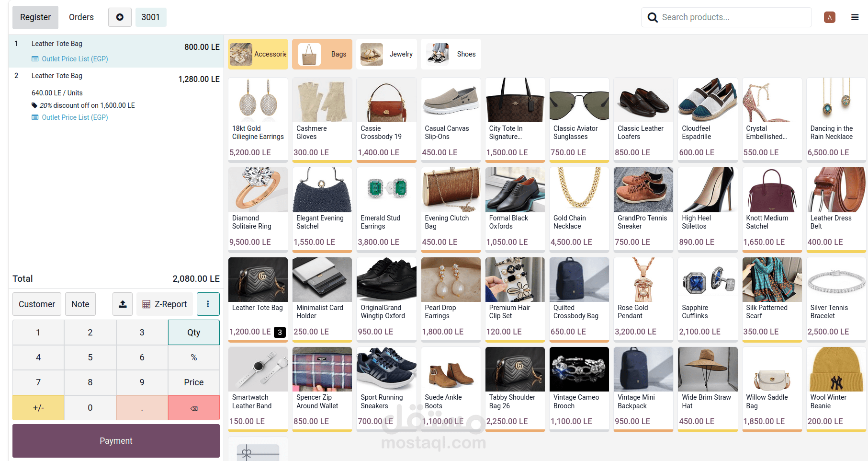Add Leather Tote Bag product card

tap(258, 300)
